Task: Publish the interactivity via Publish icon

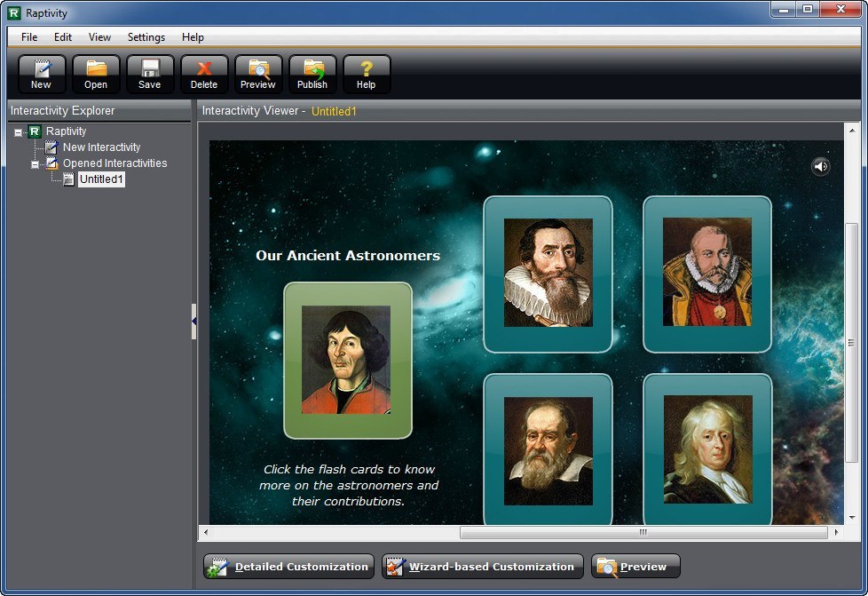Action: click(312, 74)
